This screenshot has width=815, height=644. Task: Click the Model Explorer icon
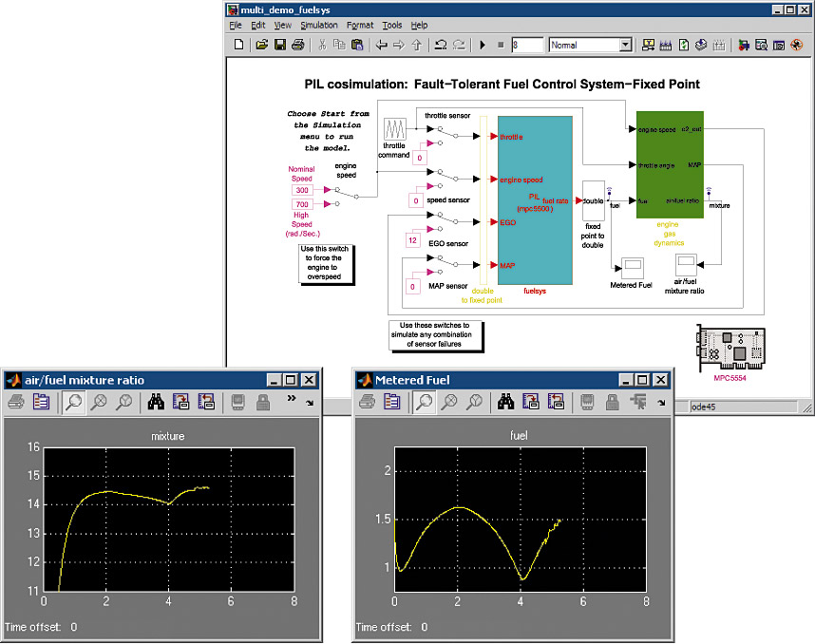(x=761, y=45)
